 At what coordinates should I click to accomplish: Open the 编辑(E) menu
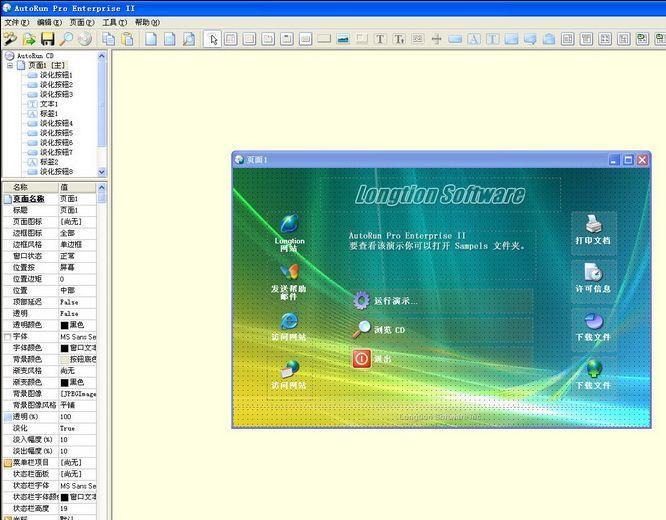[x=49, y=22]
